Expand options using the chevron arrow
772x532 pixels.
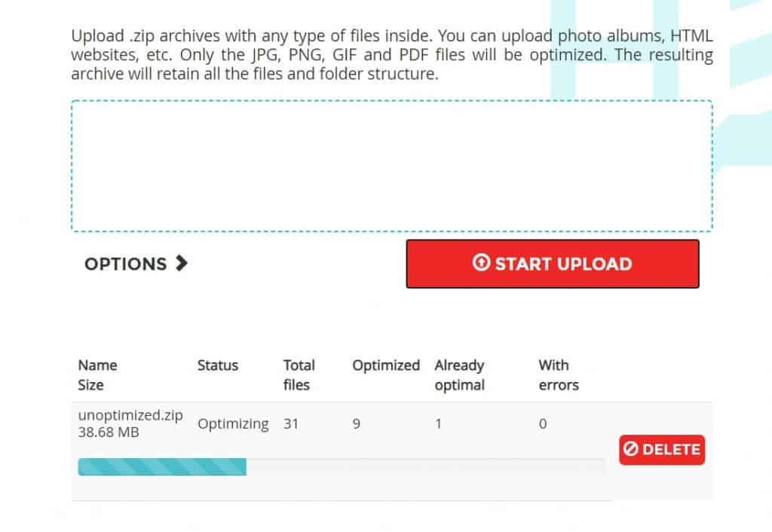[181, 263]
